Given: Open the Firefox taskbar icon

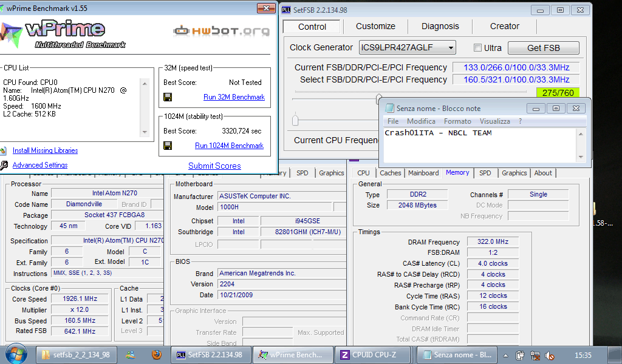Looking at the screenshot, I should (157, 354).
